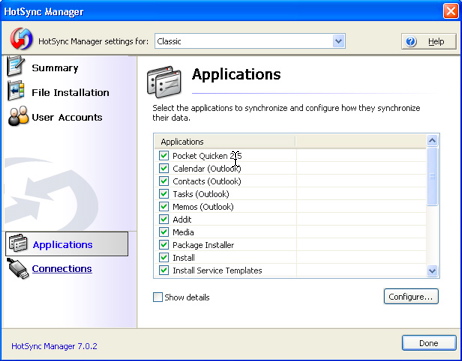Screen dimensions: 462x361
Task: Uncheck Pocket Quicken 2.5 checkbox
Action: click(x=164, y=156)
